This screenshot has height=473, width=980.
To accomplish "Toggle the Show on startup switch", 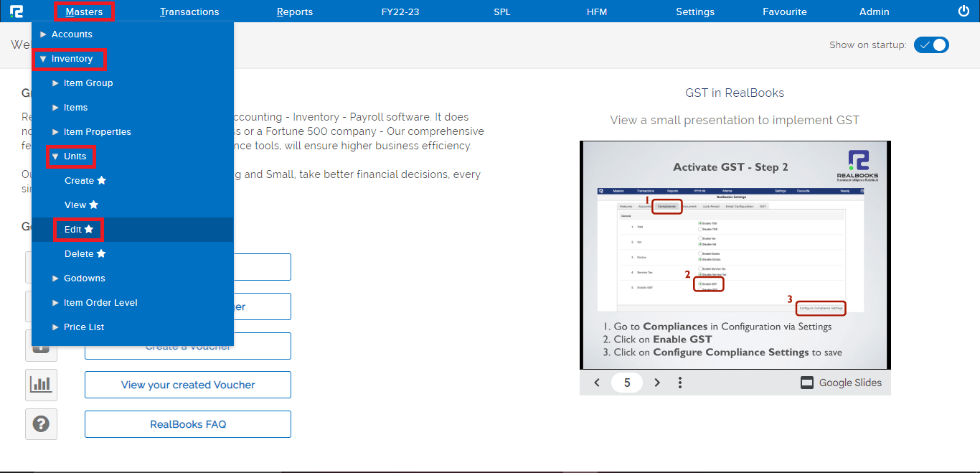I will tap(931, 45).
